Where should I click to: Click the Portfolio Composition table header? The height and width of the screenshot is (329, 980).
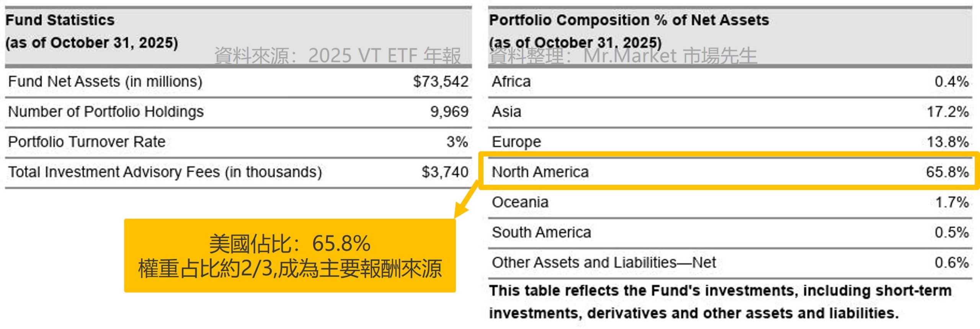coord(629,20)
